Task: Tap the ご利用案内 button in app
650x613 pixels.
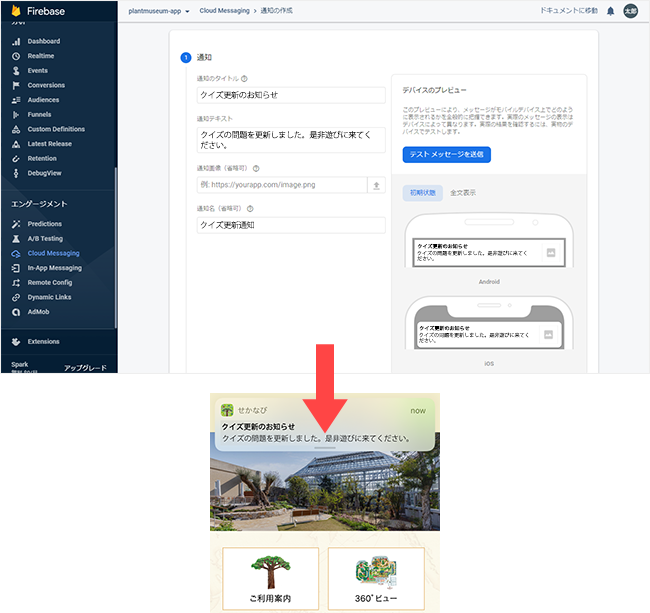Action: (270, 578)
